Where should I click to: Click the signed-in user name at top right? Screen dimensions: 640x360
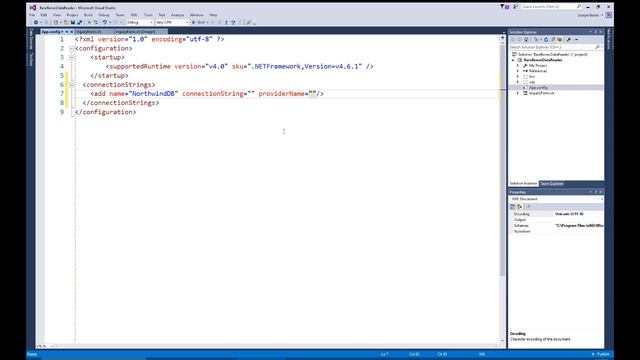click(588, 15)
